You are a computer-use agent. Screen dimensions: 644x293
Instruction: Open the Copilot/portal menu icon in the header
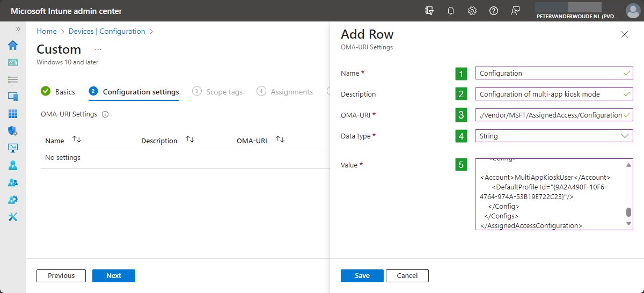(429, 11)
